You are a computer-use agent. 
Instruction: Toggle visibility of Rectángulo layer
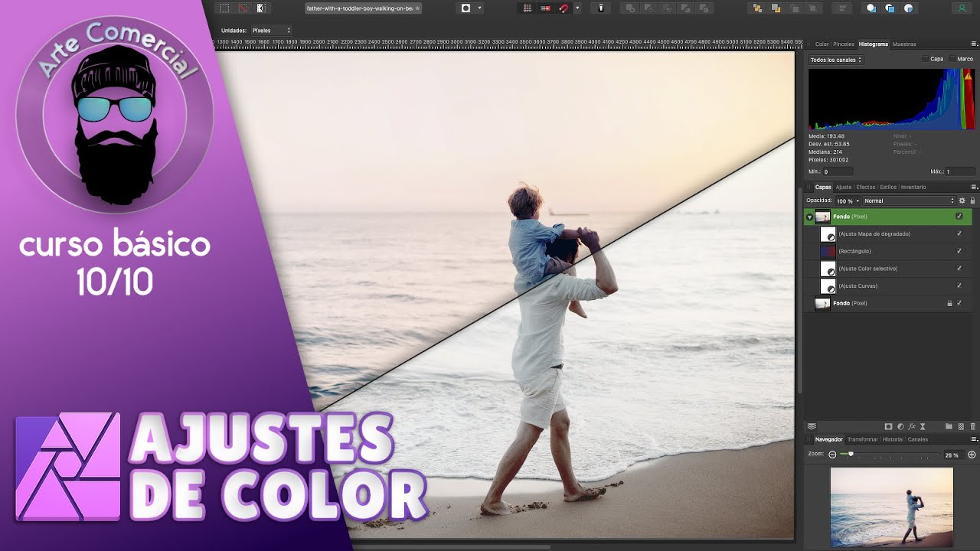click(959, 251)
